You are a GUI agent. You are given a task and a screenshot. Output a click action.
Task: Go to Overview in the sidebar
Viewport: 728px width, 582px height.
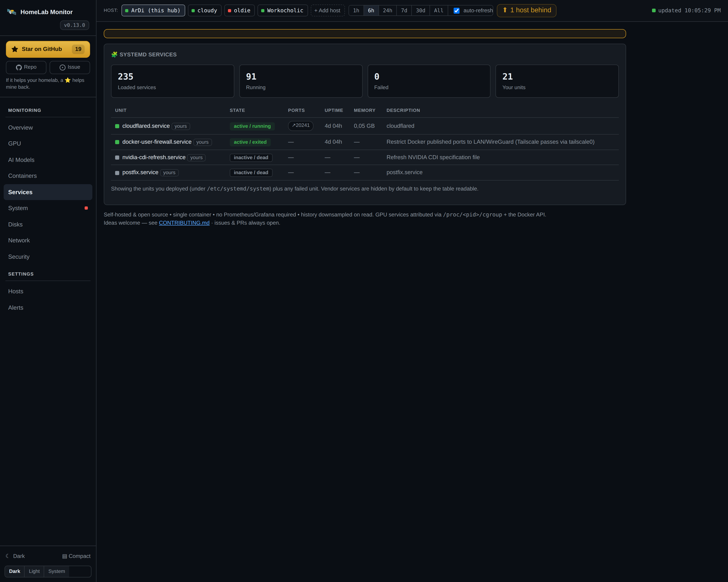[48, 128]
